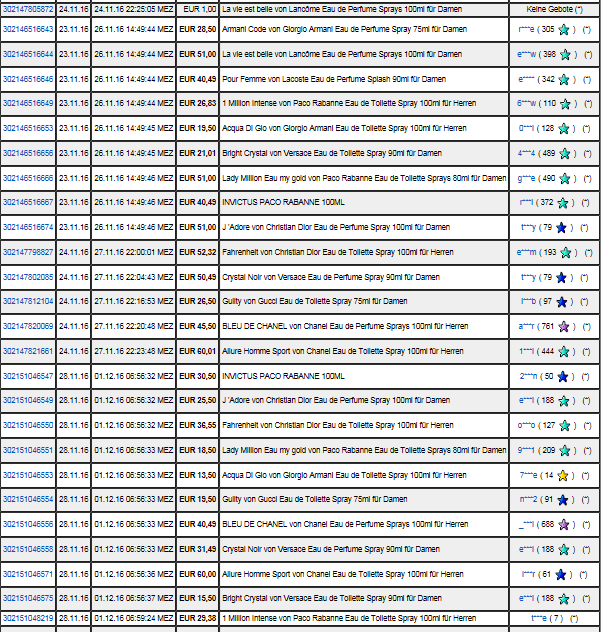The image size is (603, 632).
Task: Open item link 302151046553
Action: [28, 476]
